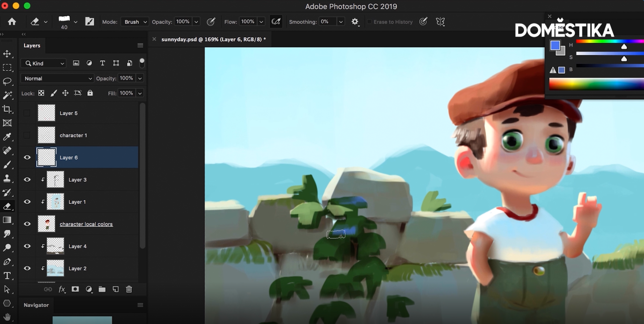The width and height of the screenshot is (644, 324).
Task: Create a new group folder icon
Action: (102, 289)
